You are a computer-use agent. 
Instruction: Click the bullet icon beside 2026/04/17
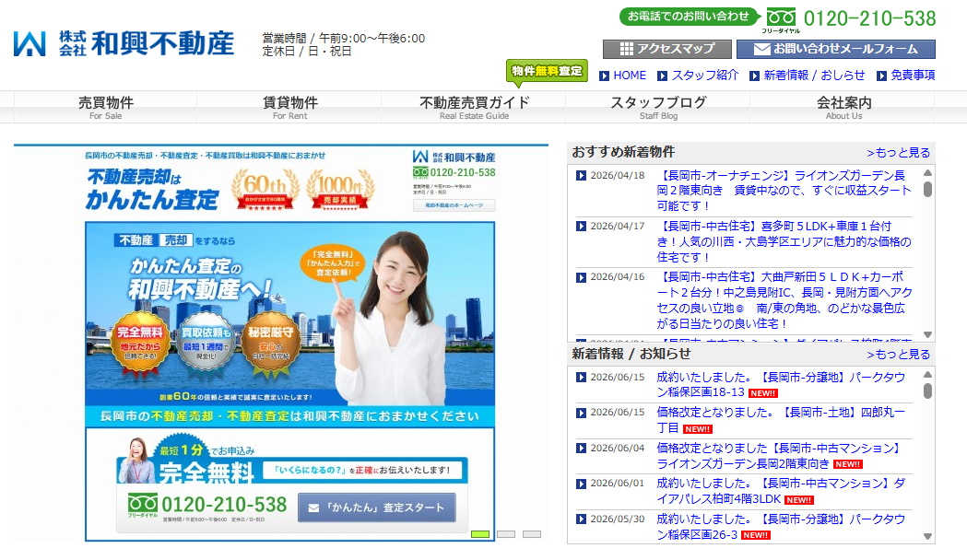click(x=581, y=226)
